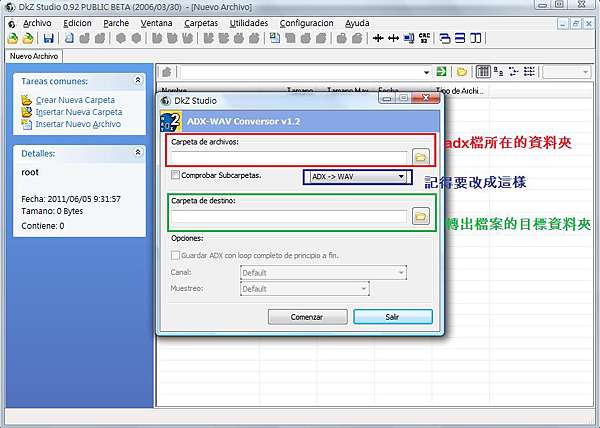Viewport: 600px width, 428px height.
Task: Click the Insertar Nuevo Archivo link
Action: point(78,124)
